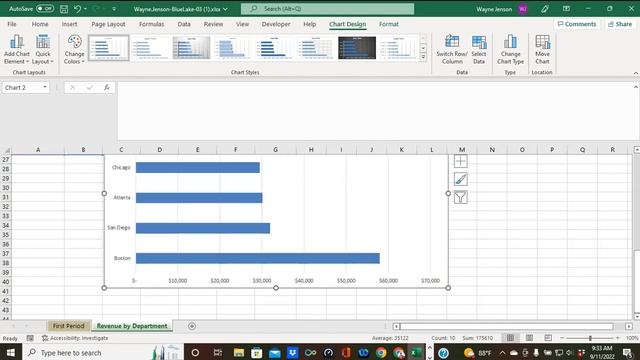Viewport: 640px width, 360px height.
Task: Open Quick Layout gallery
Action: 43,49
